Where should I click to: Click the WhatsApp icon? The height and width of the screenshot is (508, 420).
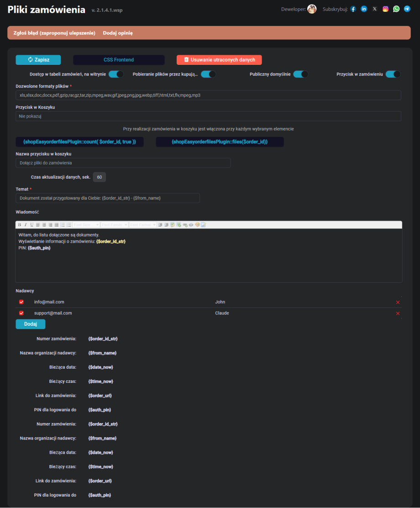tap(396, 9)
